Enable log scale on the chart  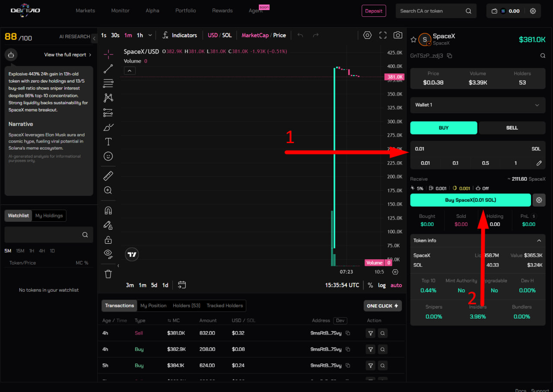pyautogui.click(x=382, y=285)
